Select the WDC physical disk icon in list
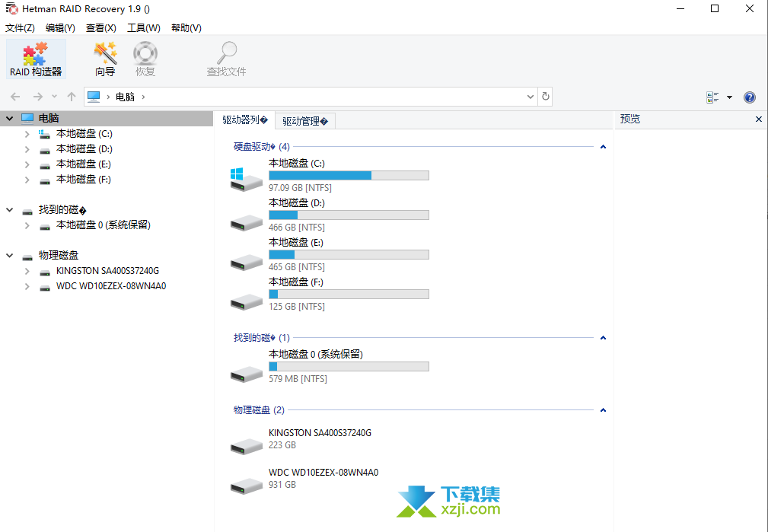768x532 pixels. tap(247, 486)
